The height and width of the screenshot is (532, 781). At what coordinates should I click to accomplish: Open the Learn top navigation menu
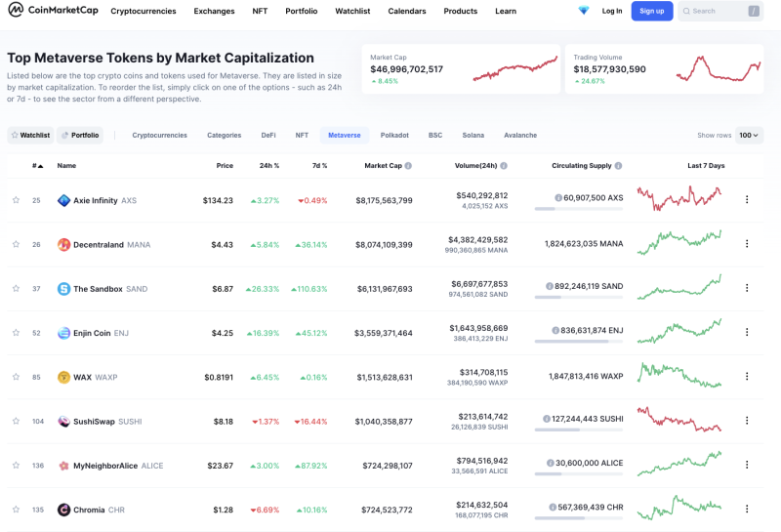click(x=506, y=11)
